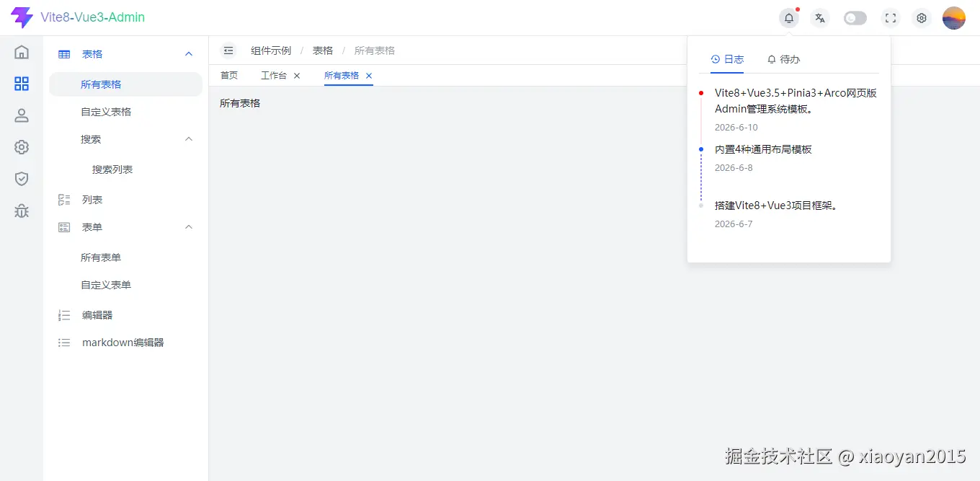Collapse the 搜索 submenu chevron
The width and height of the screenshot is (980, 481).
(x=189, y=139)
